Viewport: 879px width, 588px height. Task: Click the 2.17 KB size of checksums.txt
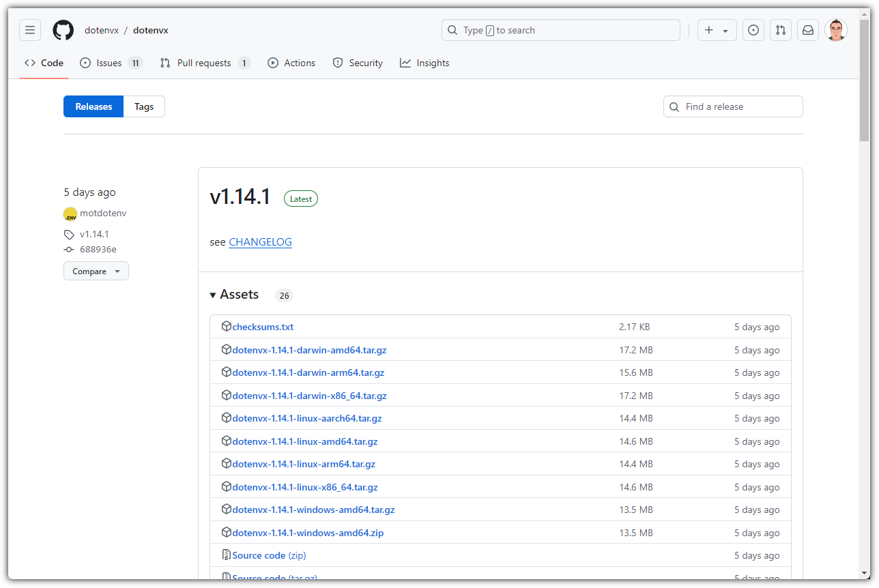tap(635, 327)
